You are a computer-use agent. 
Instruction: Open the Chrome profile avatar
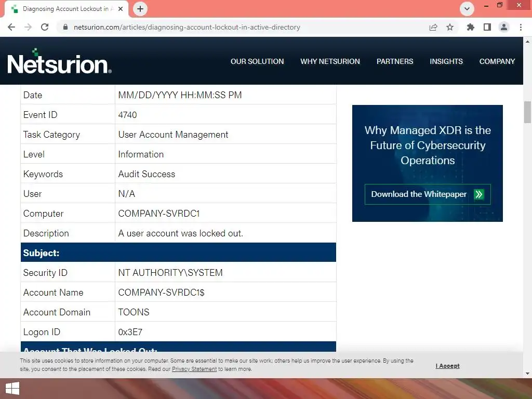click(504, 27)
